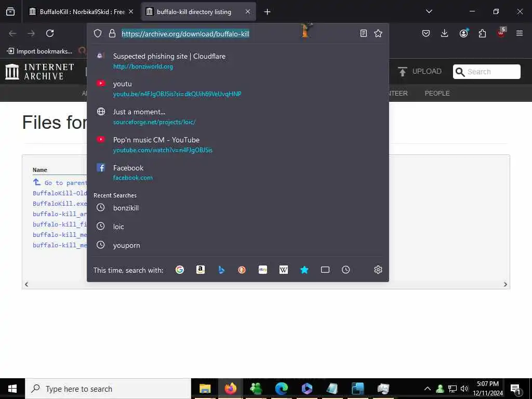
Task: Close the buffalo-kill directory listing tab
Action: tap(248, 12)
